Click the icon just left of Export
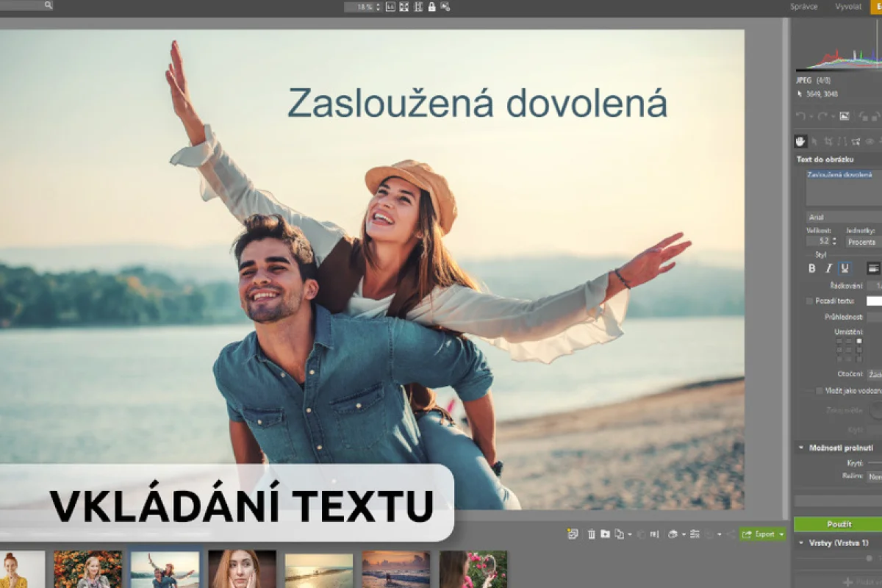The image size is (882, 588). pos(730,534)
